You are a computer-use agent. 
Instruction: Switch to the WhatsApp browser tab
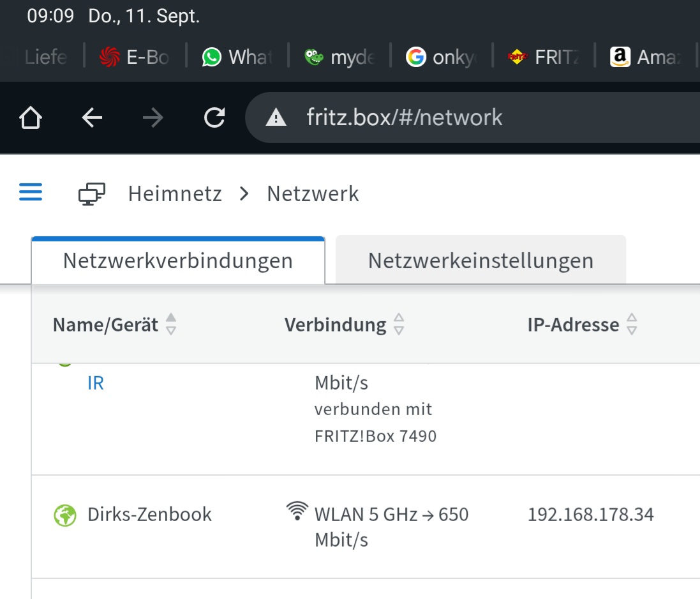(237, 57)
